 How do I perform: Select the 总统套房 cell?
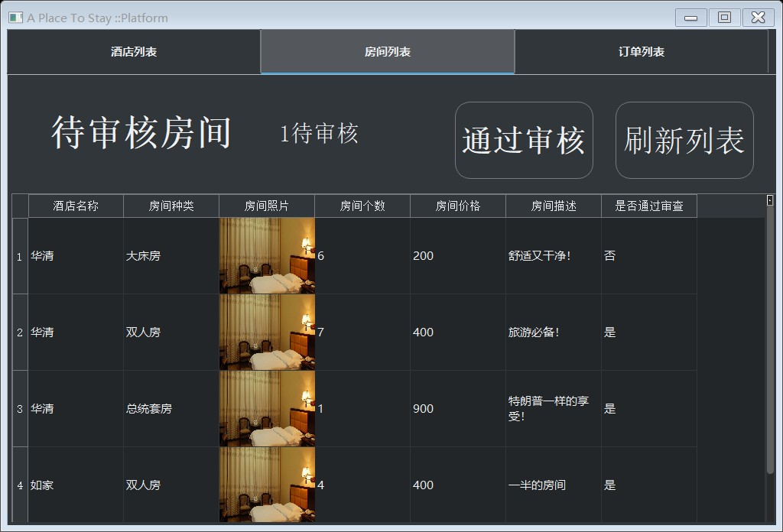[x=171, y=409]
